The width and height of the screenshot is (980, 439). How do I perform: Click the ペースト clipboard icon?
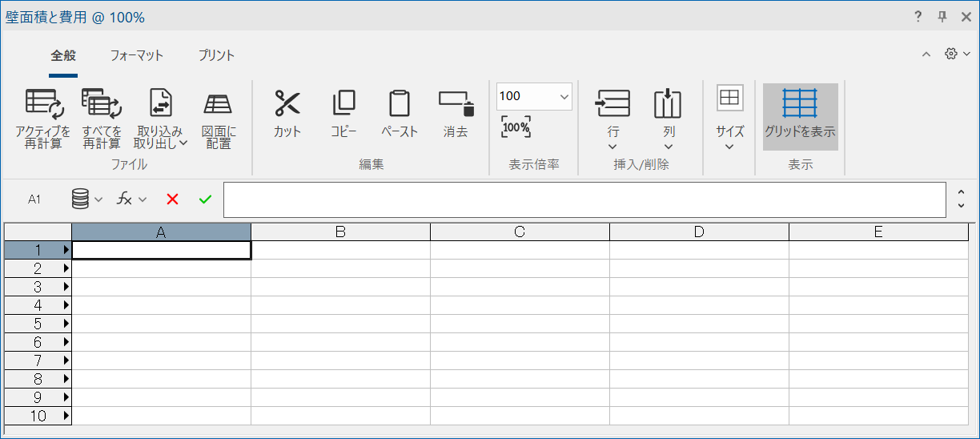tap(399, 104)
